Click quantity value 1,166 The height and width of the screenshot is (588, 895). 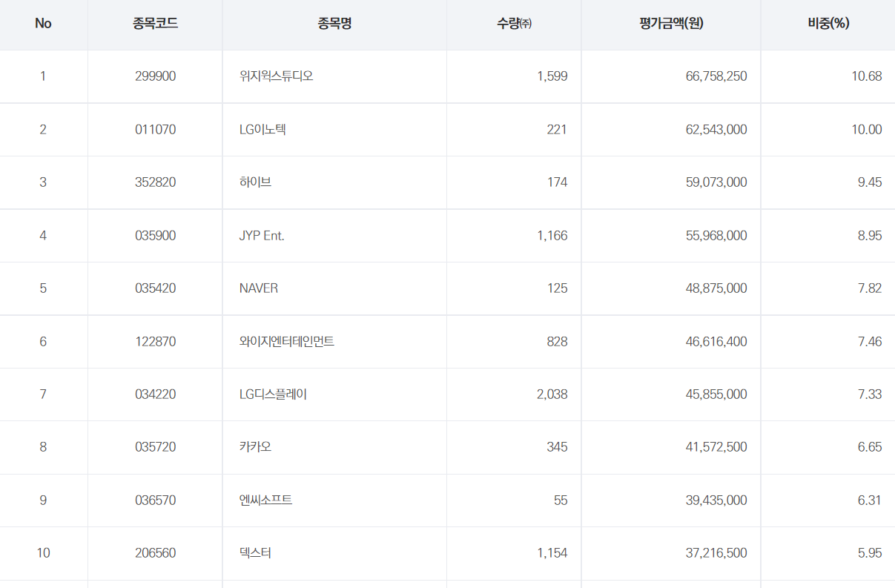[x=552, y=236]
